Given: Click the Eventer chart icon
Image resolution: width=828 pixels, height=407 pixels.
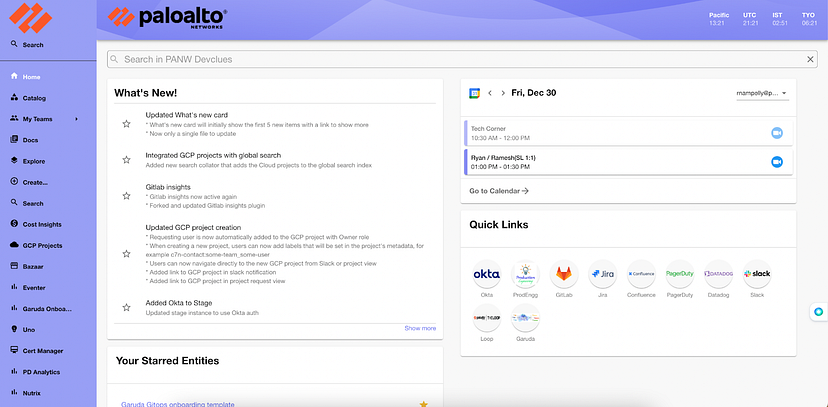Looking at the screenshot, I should [14, 287].
